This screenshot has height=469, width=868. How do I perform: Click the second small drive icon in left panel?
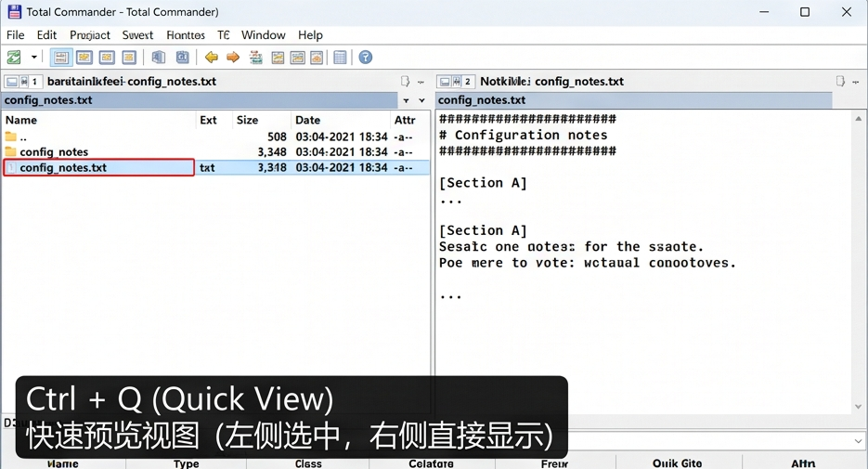pyautogui.click(x=24, y=82)
